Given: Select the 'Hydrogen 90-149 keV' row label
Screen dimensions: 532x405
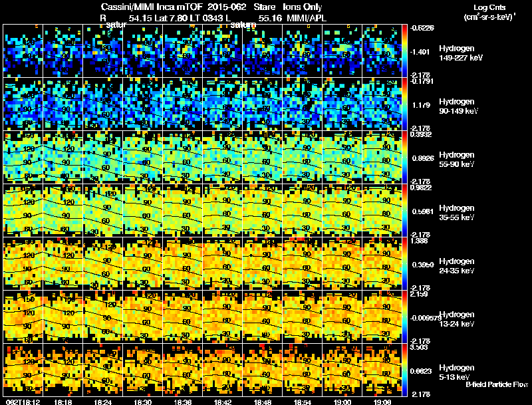Looking at the screenshot, I should tap(458, 106).
